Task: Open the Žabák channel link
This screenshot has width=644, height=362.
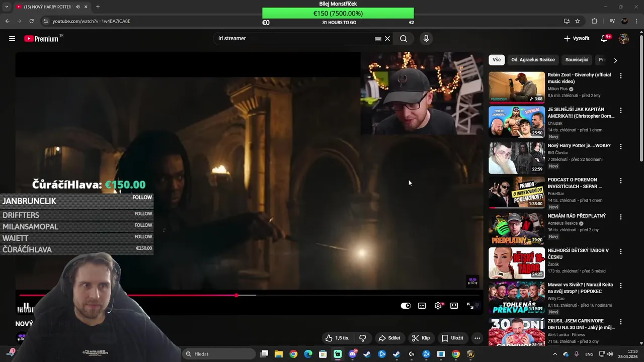Action: click(x=554, y=264)
